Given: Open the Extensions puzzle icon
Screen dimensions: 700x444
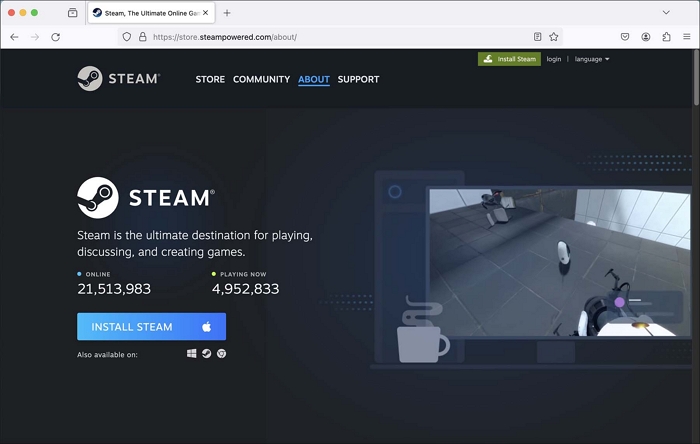Looking at the screenshot, I should click(666, 37).
